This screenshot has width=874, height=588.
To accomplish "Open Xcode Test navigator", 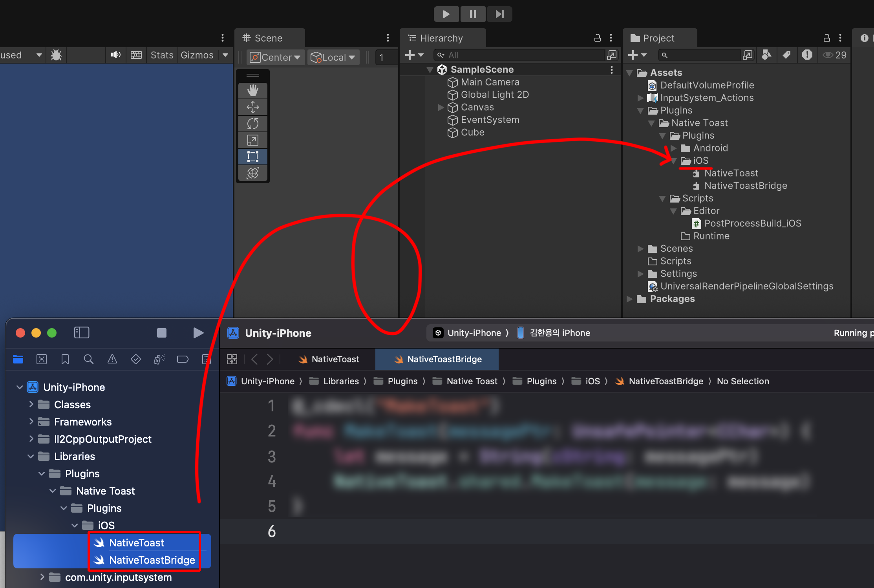I will click(136, 359).
